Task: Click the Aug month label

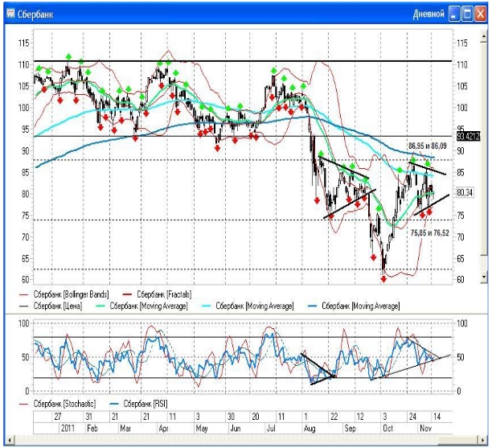Action: point(310,429)
